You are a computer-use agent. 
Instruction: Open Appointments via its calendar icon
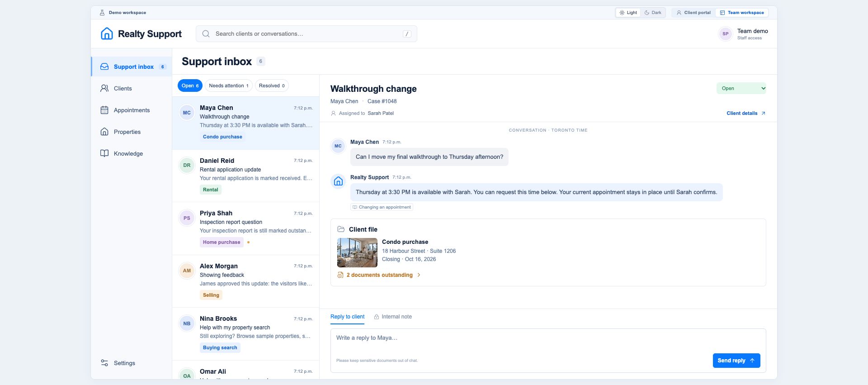(104, 110)
